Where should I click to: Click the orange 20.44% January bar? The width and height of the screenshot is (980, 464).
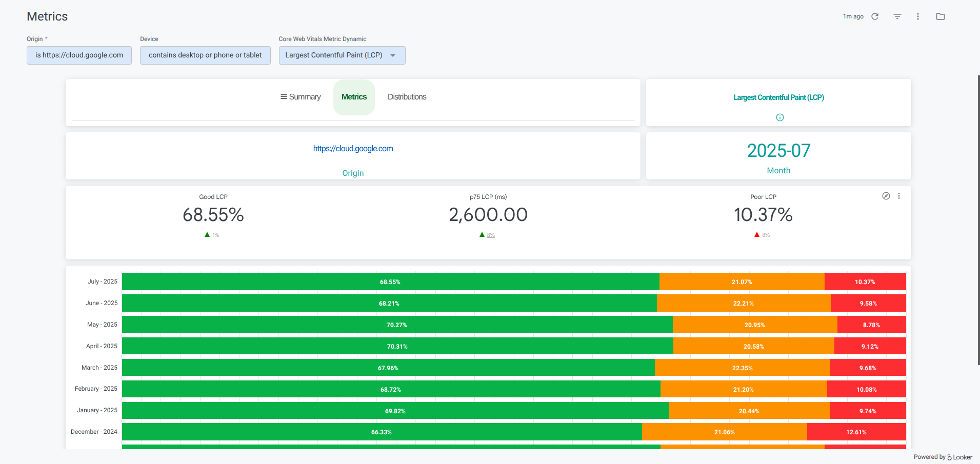[x=749, y=411]
